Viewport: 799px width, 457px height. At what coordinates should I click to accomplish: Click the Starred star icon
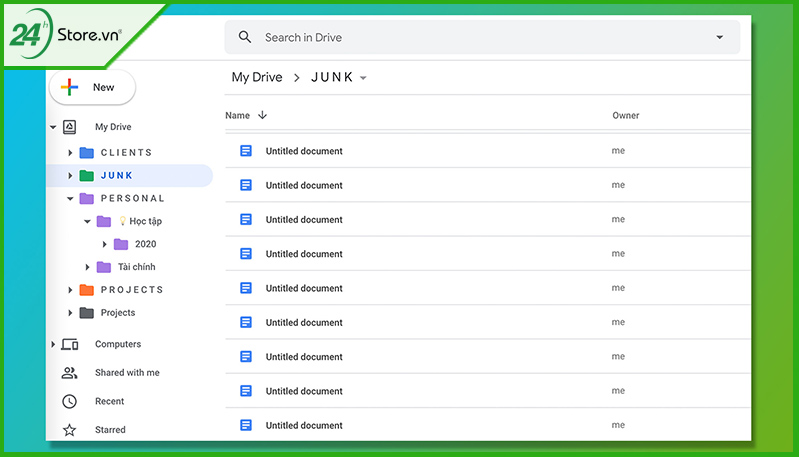tap(69, 430)
